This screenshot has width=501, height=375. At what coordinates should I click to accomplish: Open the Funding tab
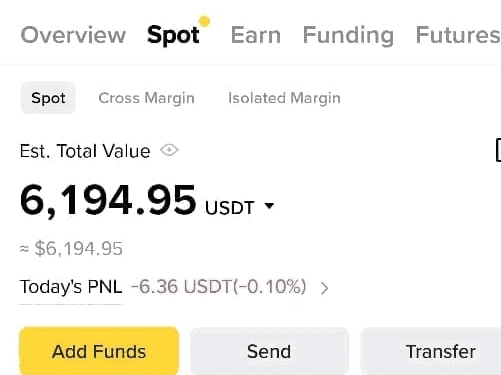click(x=348, y=36)
